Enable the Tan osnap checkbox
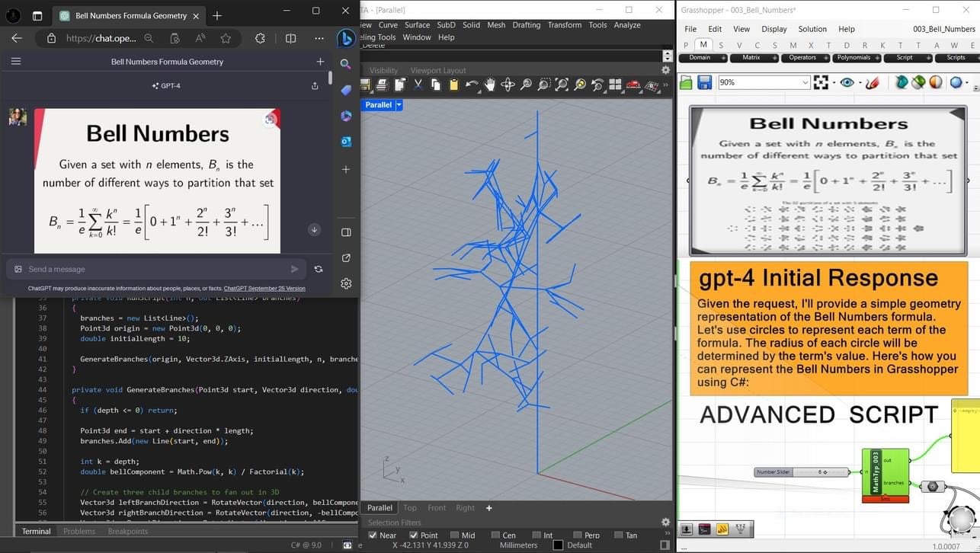The width and height of the screenshot is (980, 553). tap(618, 535)
